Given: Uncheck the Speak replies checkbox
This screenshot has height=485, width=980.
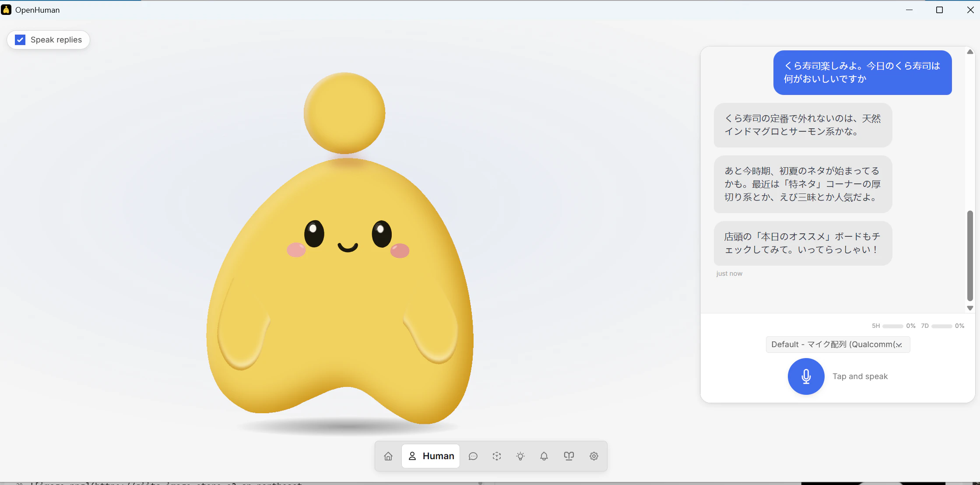Looking at the screenshot, I should click(20, 40).
